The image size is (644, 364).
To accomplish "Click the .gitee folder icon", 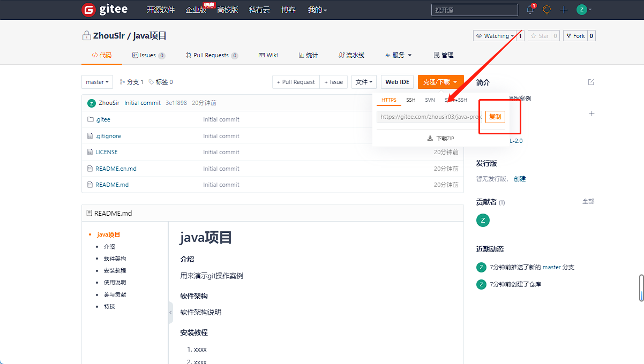I will tap(91, 119).
